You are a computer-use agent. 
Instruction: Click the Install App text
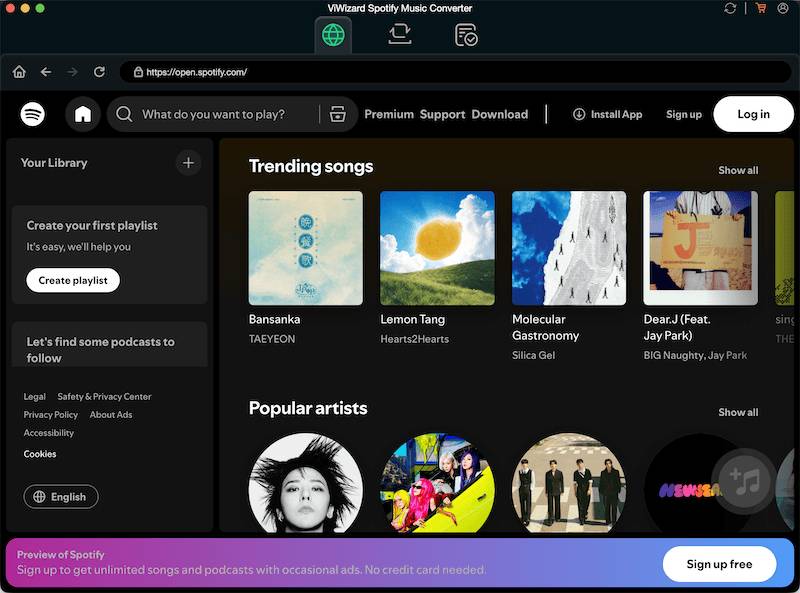[616, 114]
